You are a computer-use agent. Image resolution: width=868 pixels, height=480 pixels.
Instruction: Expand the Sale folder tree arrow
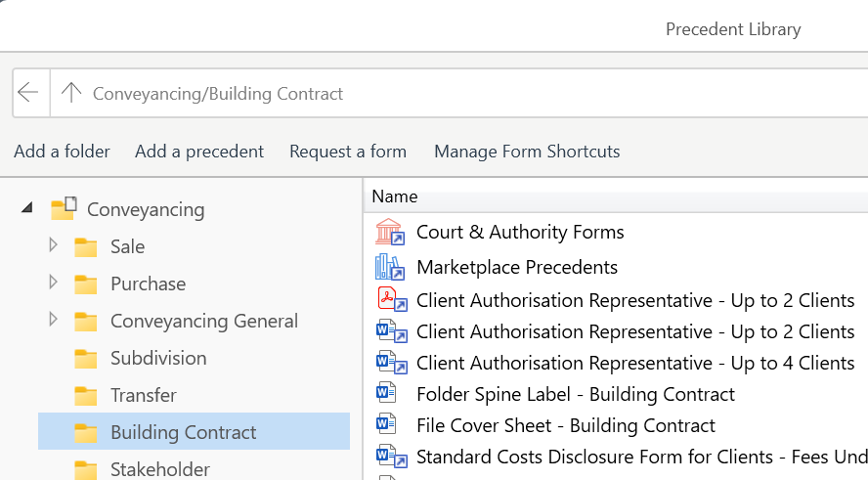pos(53,244)
